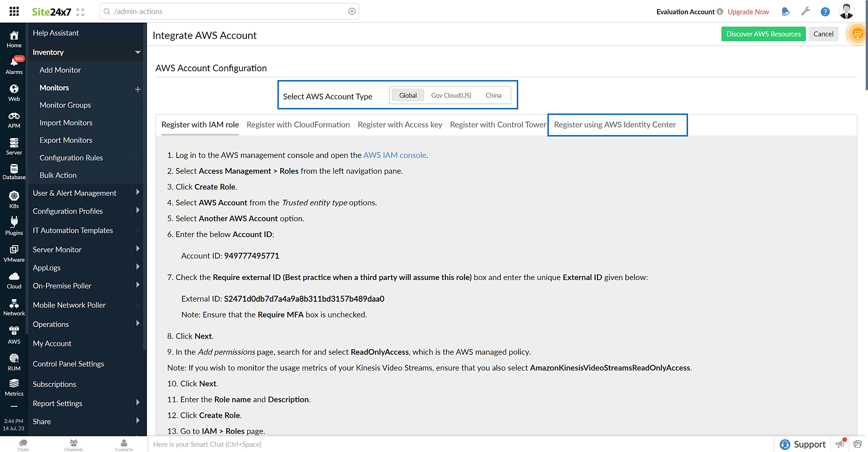Open the AWS IAM console link
Image resolution: width=868 pixels, height=452 pixels.
point(395,155)
